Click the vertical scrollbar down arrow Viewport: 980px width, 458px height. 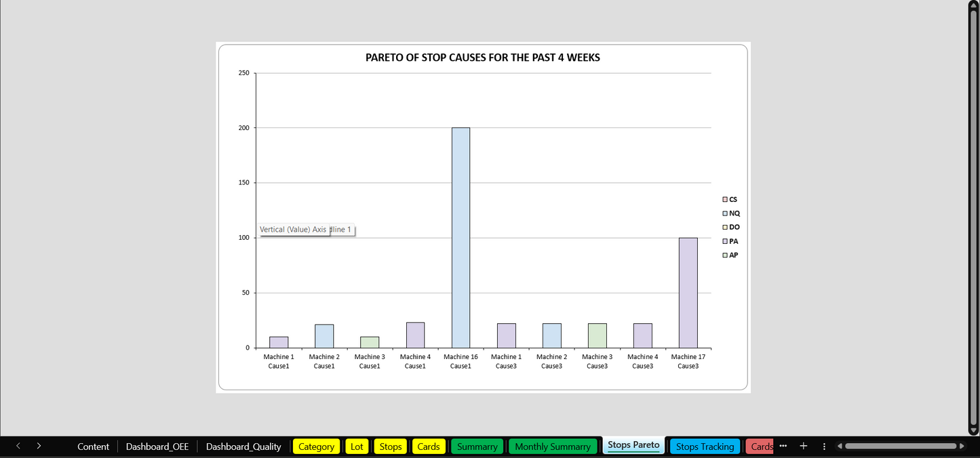tap(974, 430)
